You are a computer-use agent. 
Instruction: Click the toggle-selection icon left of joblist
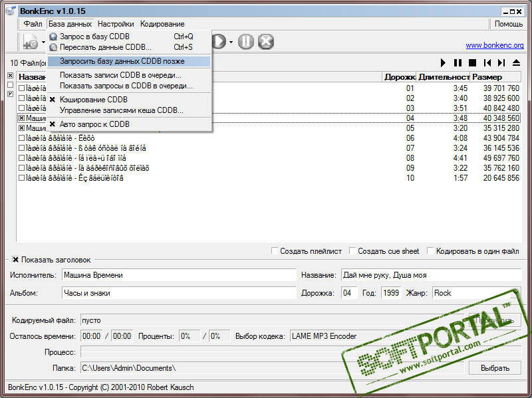click(x=11, y=94)
